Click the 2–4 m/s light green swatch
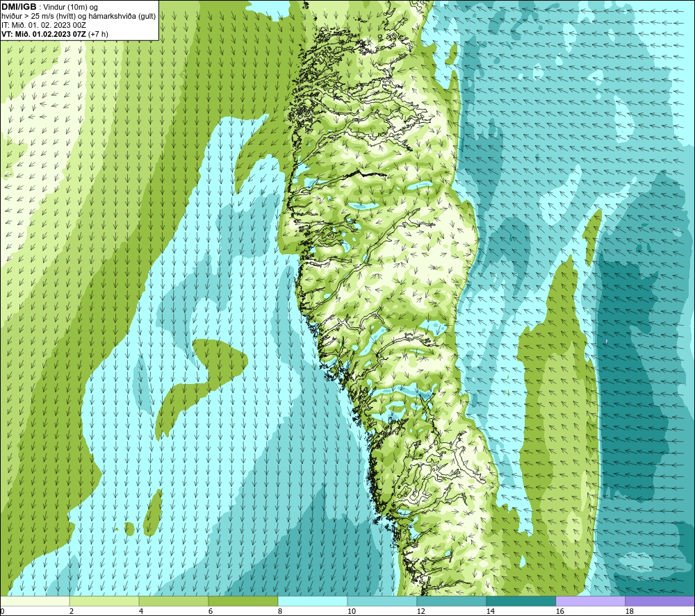Screen dimensions: 695x616 pos(104,601)
